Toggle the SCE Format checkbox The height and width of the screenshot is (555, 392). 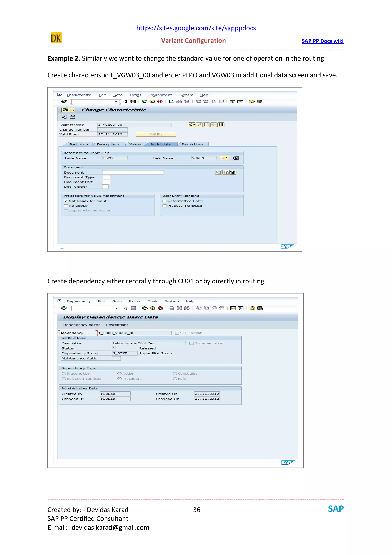pyautogui.click(x=177, y=333)
